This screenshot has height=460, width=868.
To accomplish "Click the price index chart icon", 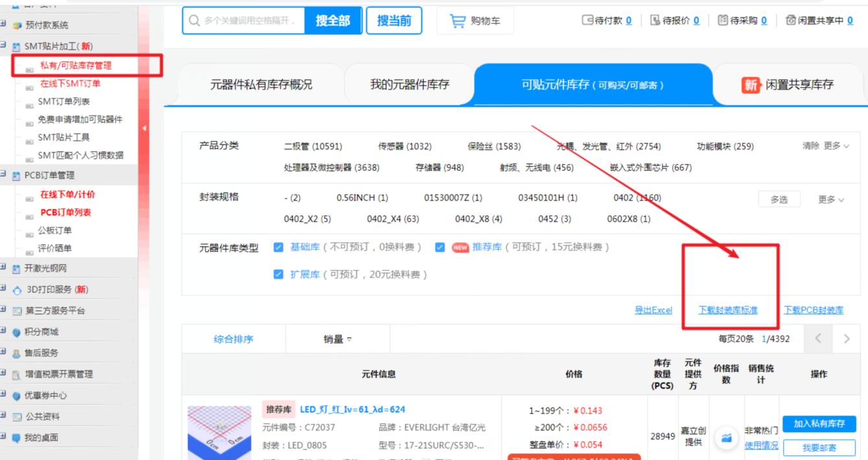I will [x=726, y=438].
